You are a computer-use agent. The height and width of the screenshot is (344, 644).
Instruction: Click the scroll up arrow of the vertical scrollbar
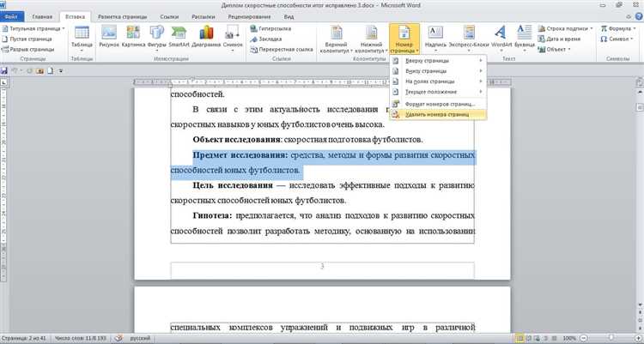(x=640, y=94)
